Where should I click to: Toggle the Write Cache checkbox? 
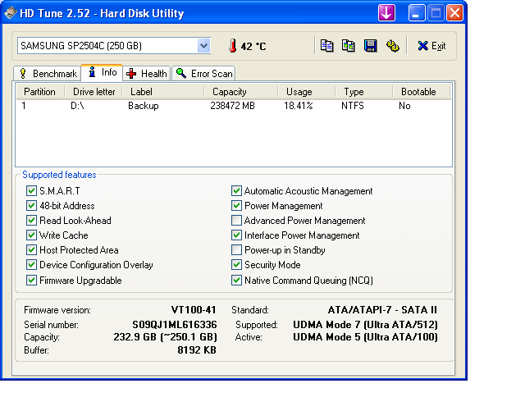tap(31, 235)
